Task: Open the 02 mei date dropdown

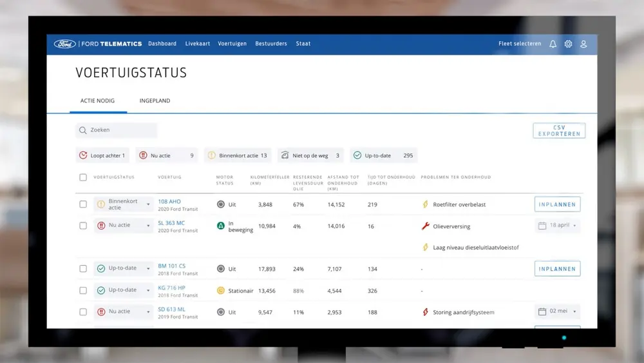Action: 557,311
